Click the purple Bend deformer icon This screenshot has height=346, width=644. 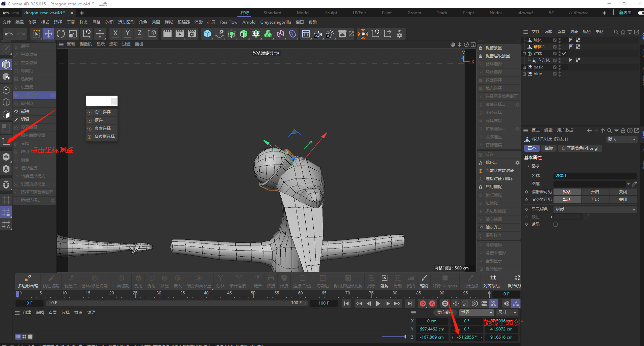(x=292, y=34)
